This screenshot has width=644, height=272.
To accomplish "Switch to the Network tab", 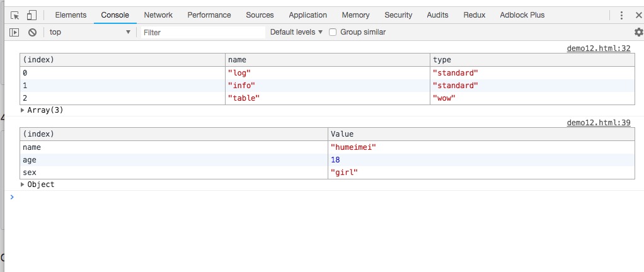I will click(x=158, y=15).
